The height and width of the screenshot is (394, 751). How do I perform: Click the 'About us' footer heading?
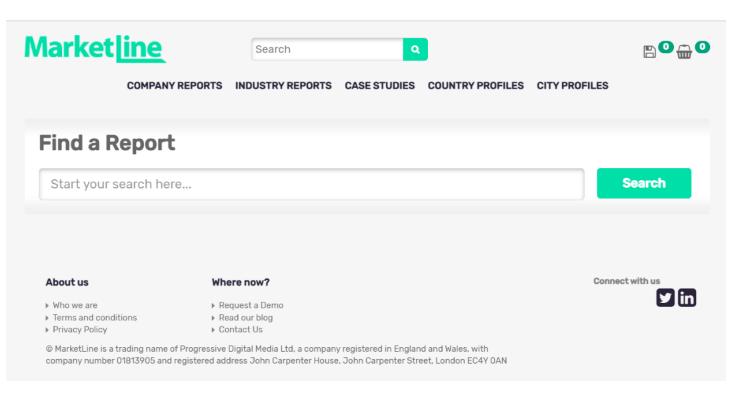coord(67,282)
